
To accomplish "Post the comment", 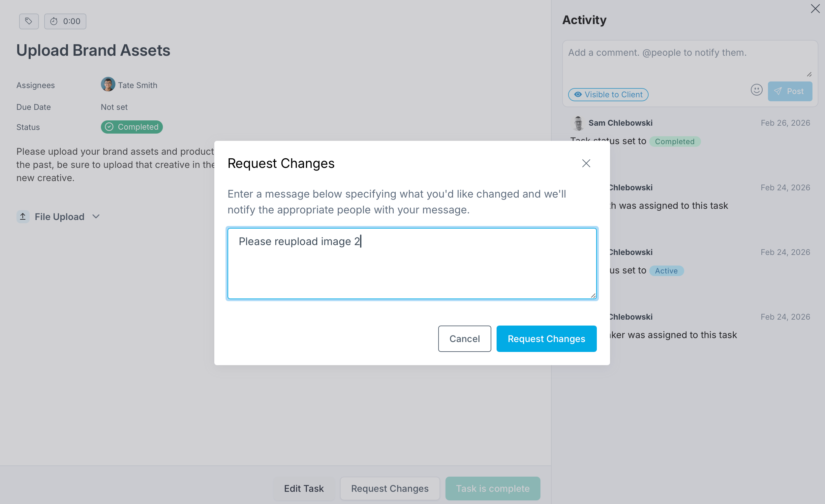I will (789, 91).
